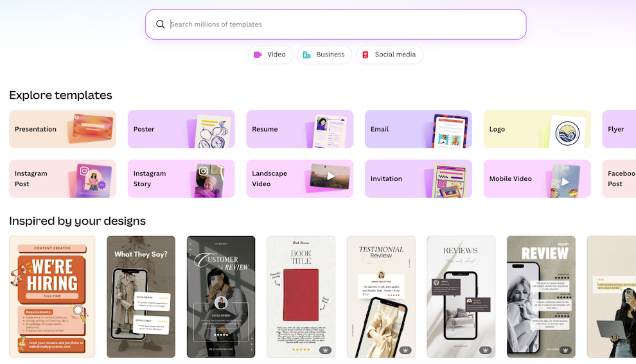Screen dimensions: 636x364
Task: Click the Business building icon
Action: pyautogui.click(x=306, y=55)
